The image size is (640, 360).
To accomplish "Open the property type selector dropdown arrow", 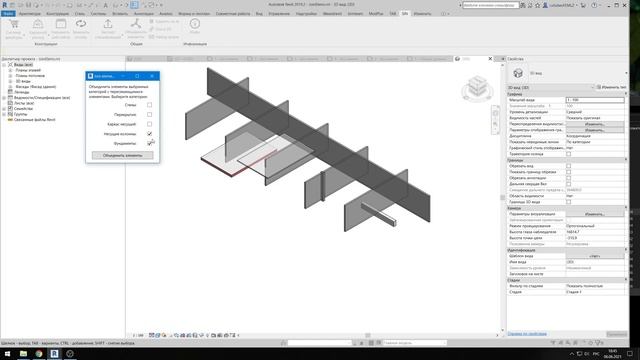I will coord(626,73).
